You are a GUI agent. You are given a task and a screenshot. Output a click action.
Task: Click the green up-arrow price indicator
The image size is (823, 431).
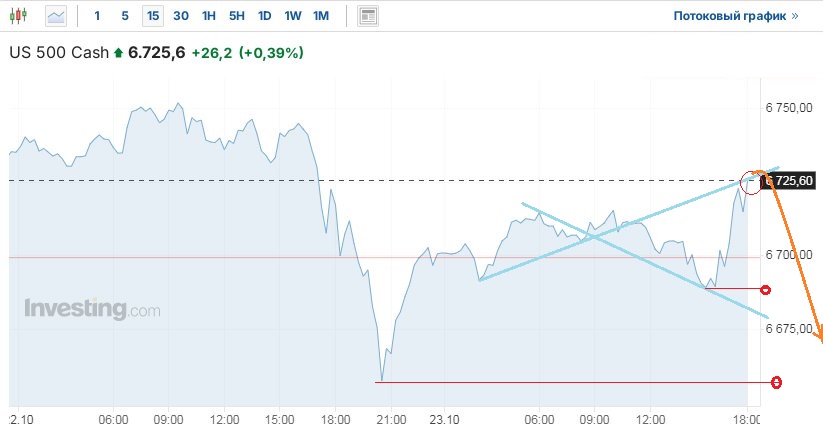pyautogui.click(x=119, y=53)
